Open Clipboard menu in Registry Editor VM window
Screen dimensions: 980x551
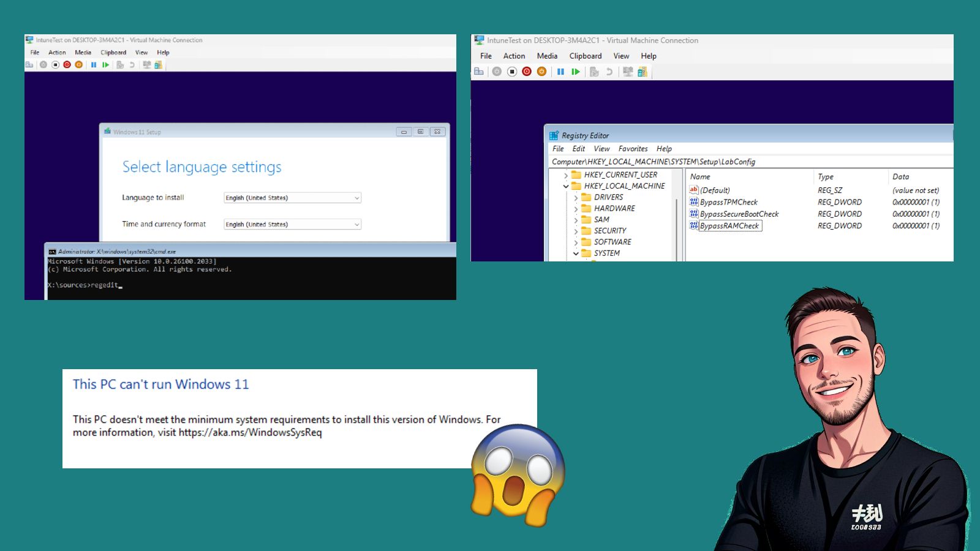tap(586, 56)
